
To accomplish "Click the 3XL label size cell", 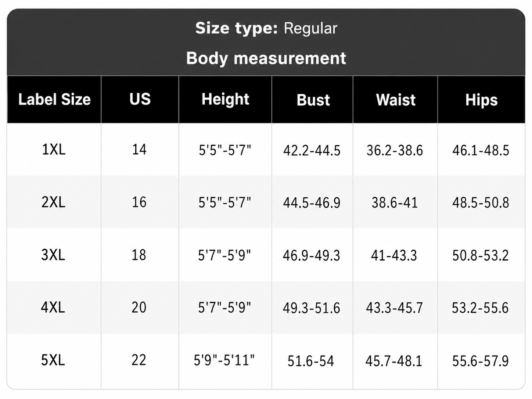I will 54,255.
